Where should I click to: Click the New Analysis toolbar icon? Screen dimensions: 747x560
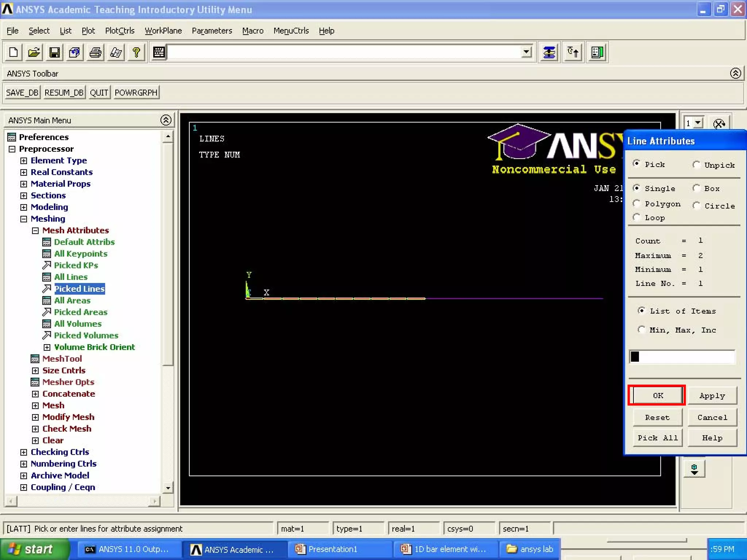point(13,52)
